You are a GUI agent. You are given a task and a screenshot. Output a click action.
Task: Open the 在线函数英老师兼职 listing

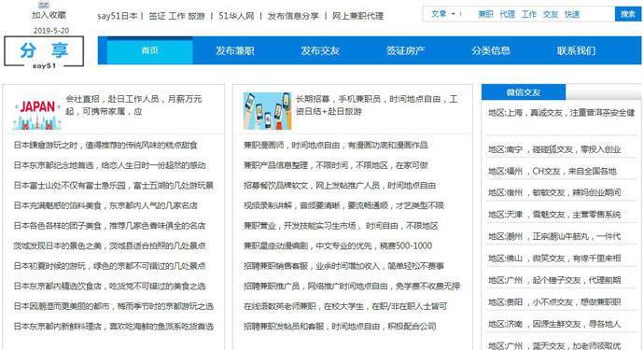[x=345, y=306]
